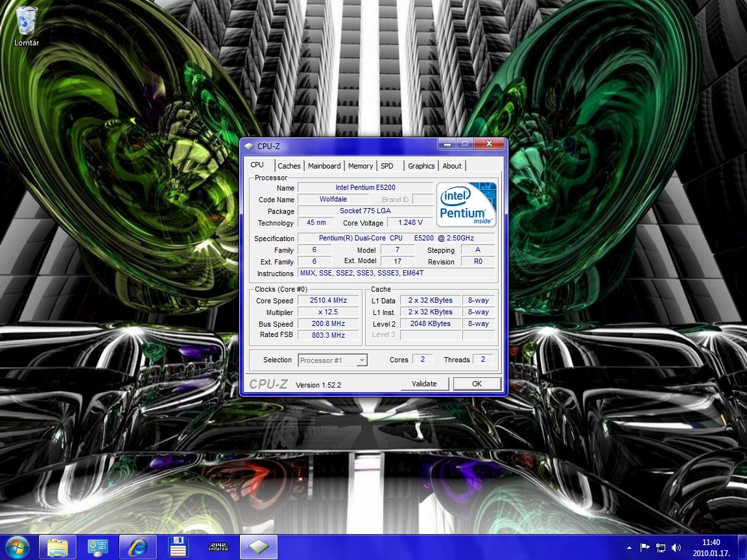747x560 pixels.
Task: Click the Technology value 45 nm
Action: [x=316, y=222]
